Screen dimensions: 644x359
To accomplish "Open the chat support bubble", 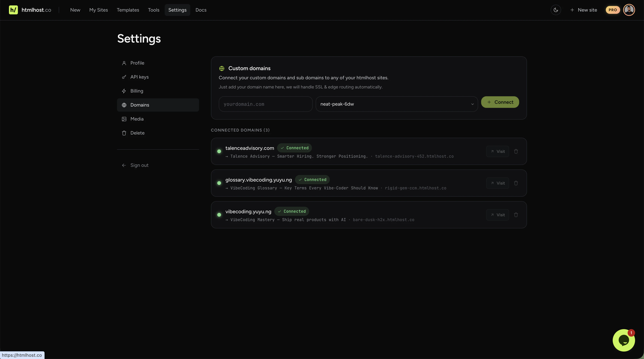I will coord(624,340).
